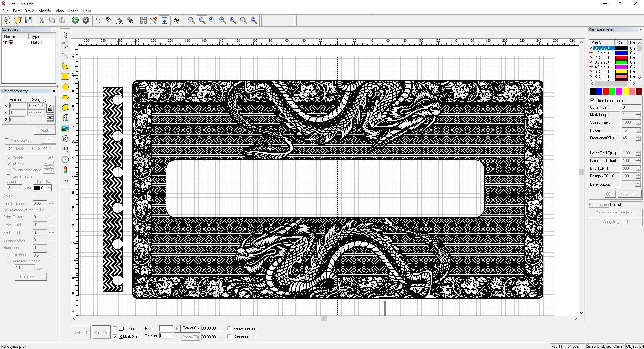This screenshot has height=349, width=644.
Task: Click Select param from library button
Action: tap(615, 213)
